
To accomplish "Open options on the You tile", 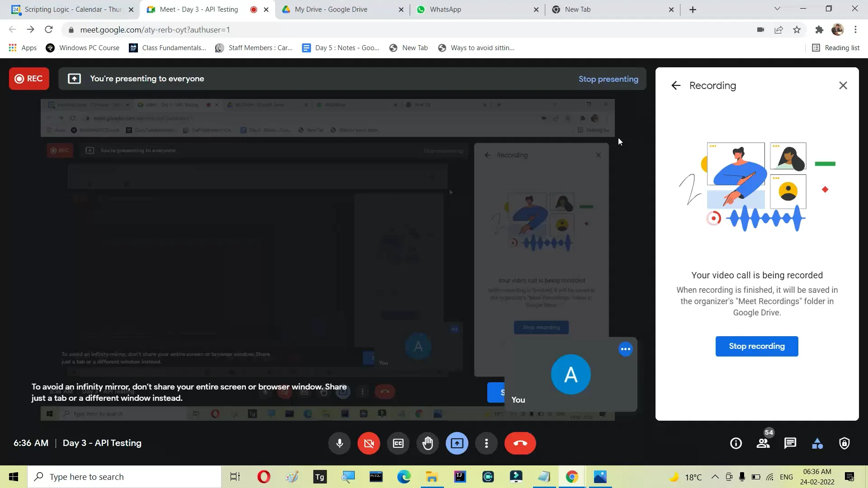I will click(x=626, y=349).
